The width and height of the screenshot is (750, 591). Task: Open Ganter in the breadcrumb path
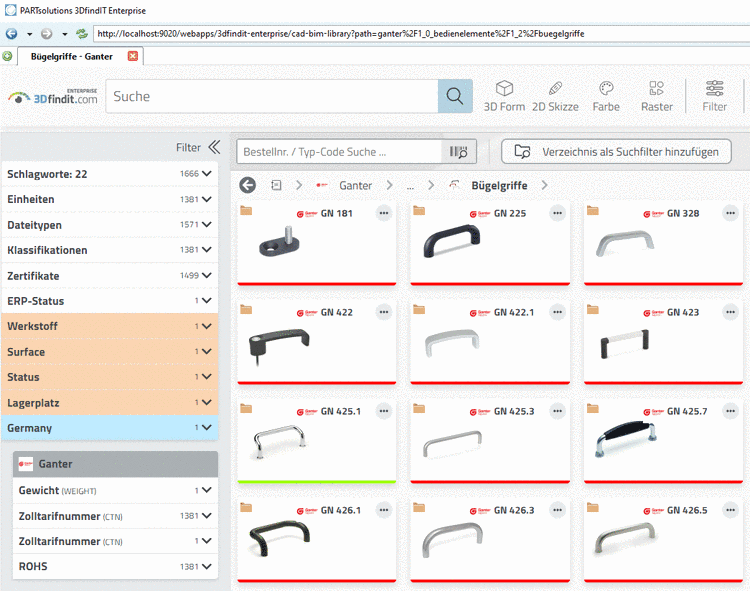(x=355, y=186)
